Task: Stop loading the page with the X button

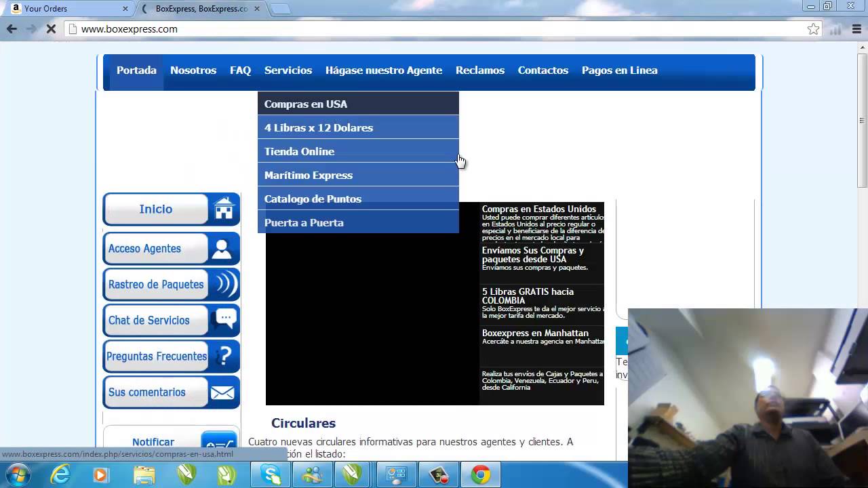Action: [51, 29]
